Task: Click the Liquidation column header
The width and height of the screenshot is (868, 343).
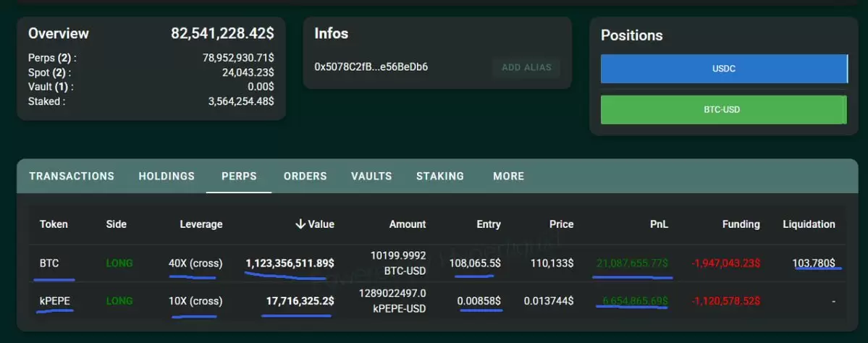Action: coord(809,224)
